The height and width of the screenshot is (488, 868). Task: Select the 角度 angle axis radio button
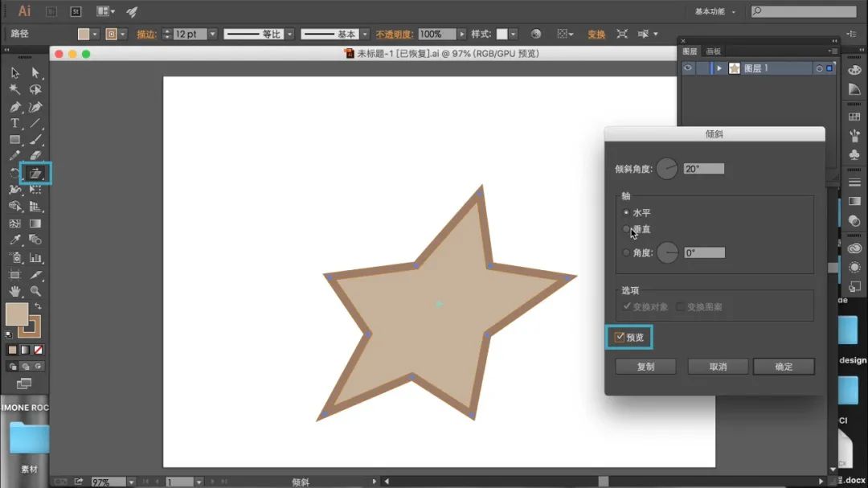point(626,252)
